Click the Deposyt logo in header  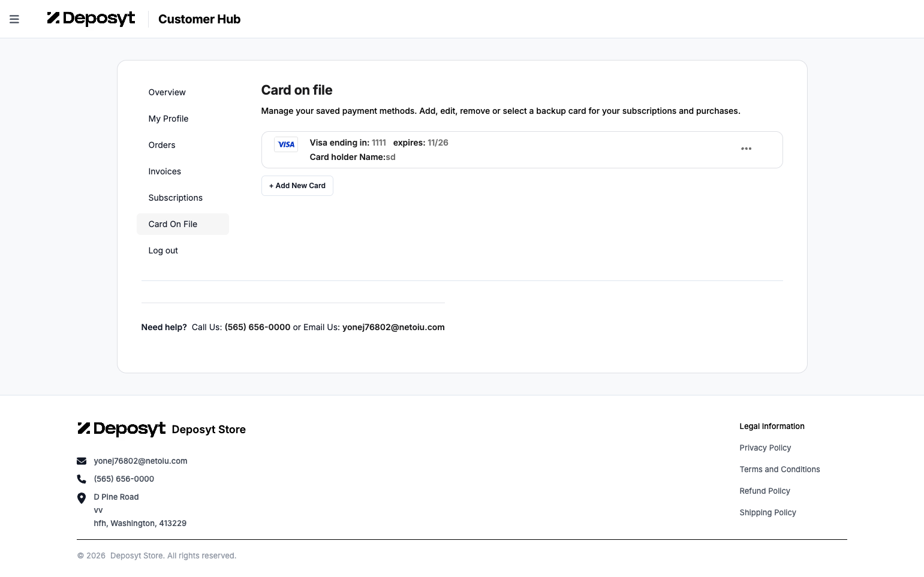[91, 19]
